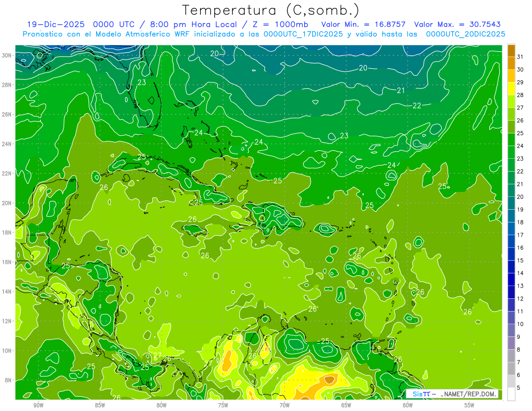532x411 pixels.
Task: Click the 20N latitude axis label
Action: (x=7, y=203)
